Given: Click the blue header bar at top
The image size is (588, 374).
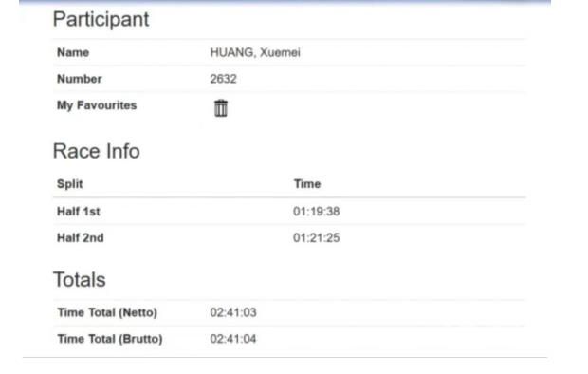Looking at the screenshot, I should [285, 2].
